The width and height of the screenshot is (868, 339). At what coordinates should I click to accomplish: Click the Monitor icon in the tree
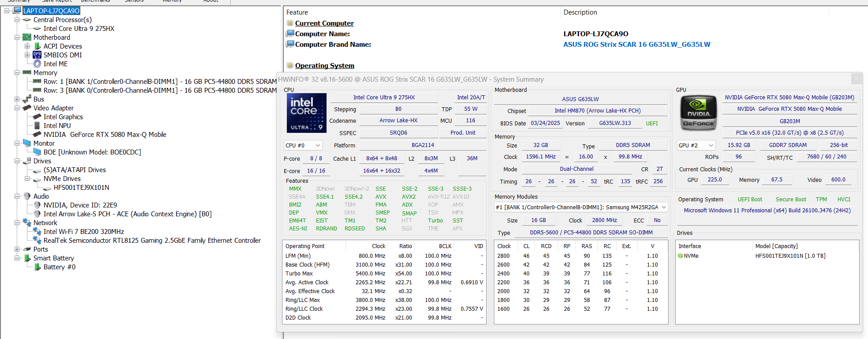click(x=27, y=143)
